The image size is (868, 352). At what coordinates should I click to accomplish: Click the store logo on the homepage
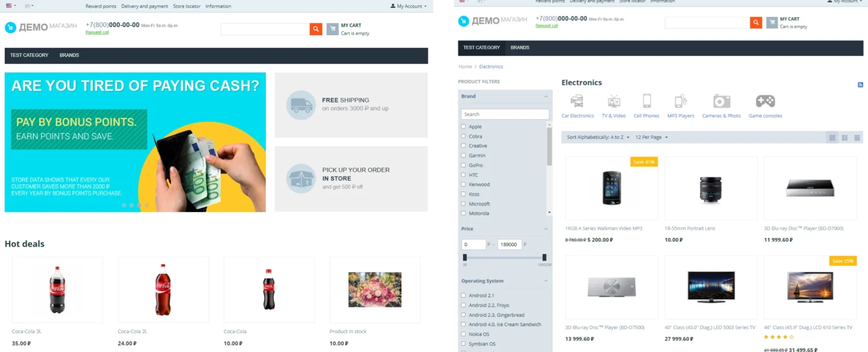click(41, 27)
